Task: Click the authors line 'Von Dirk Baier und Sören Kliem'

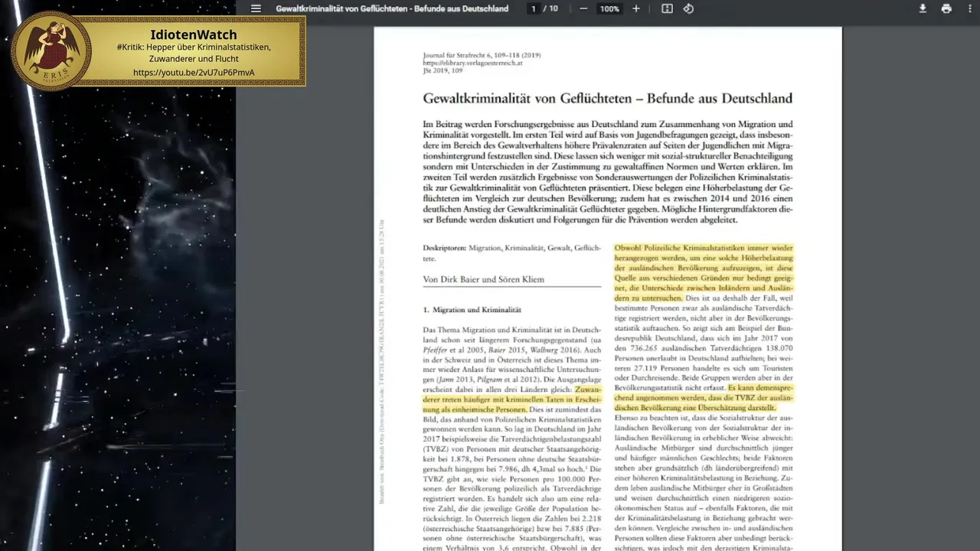Action: (484, 279)
